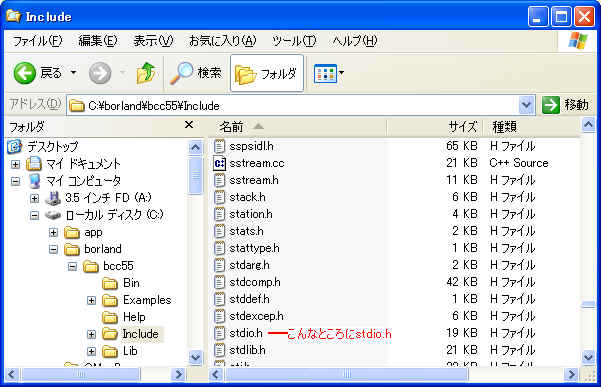Expand the Include folder node
601x387 pixels.
click(91, 334)
